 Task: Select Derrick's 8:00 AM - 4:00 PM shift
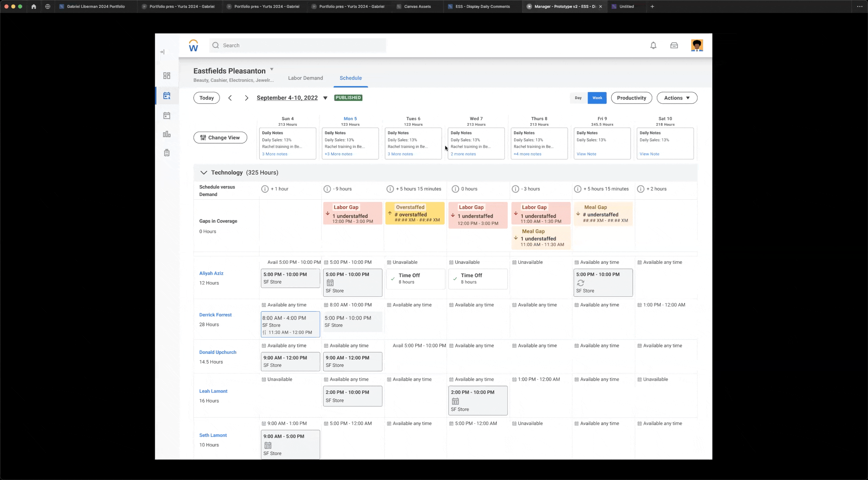coord(290,325)
